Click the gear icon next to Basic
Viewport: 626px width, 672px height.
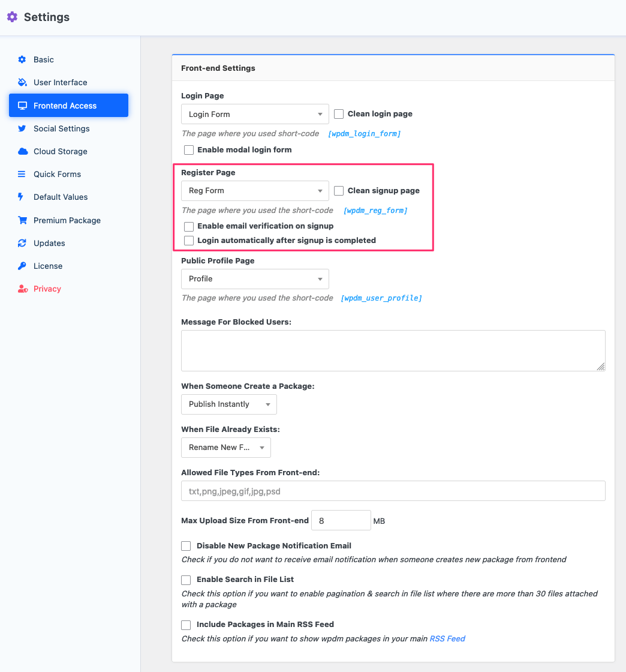(x=22, y=59)
